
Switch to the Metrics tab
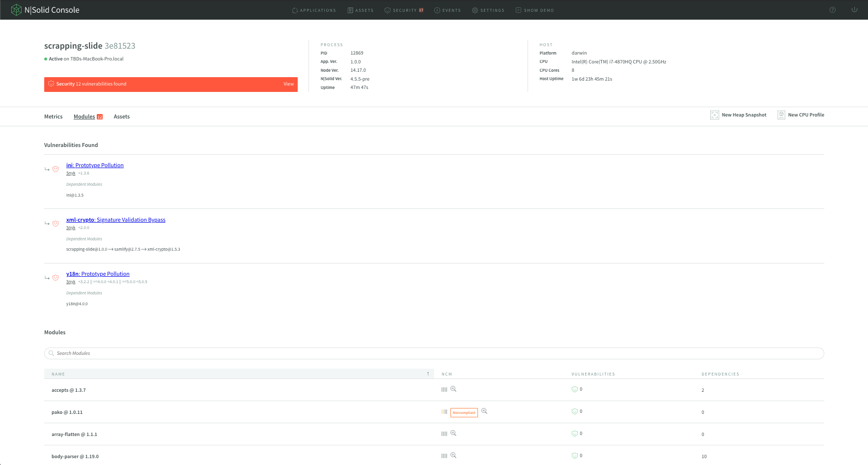tap(54, 116)
